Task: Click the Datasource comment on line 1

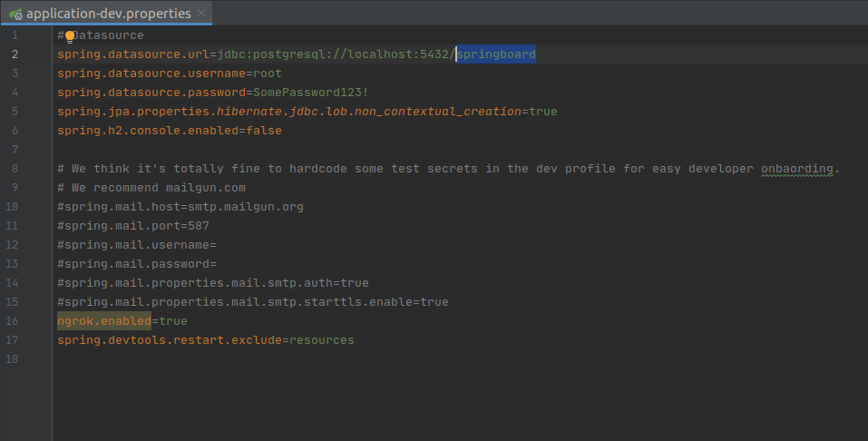Action: (101, 34)
